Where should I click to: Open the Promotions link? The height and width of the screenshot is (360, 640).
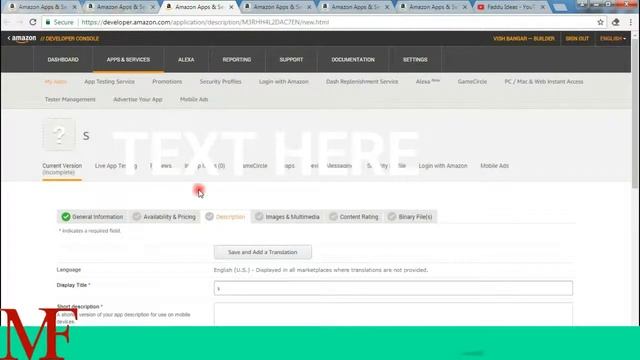click(x=167, y=82)
